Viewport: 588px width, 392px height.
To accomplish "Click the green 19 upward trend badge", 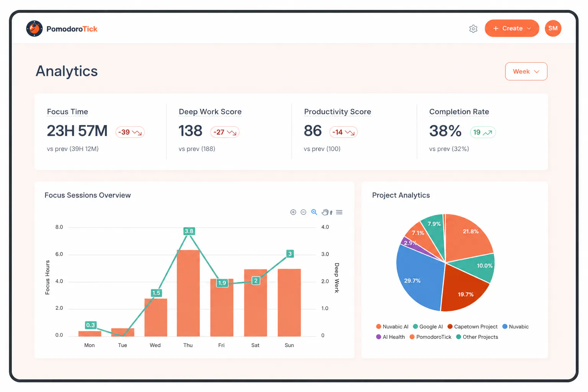I will [x=483, y=132].
